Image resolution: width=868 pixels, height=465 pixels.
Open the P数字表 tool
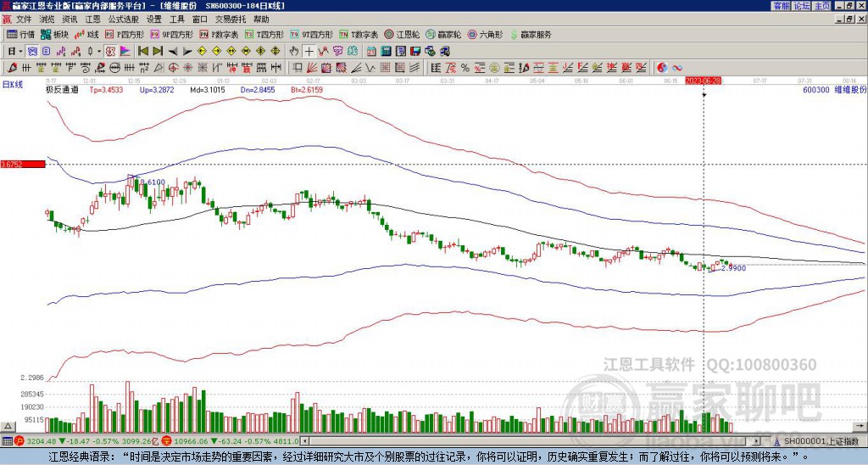point(219,34)
